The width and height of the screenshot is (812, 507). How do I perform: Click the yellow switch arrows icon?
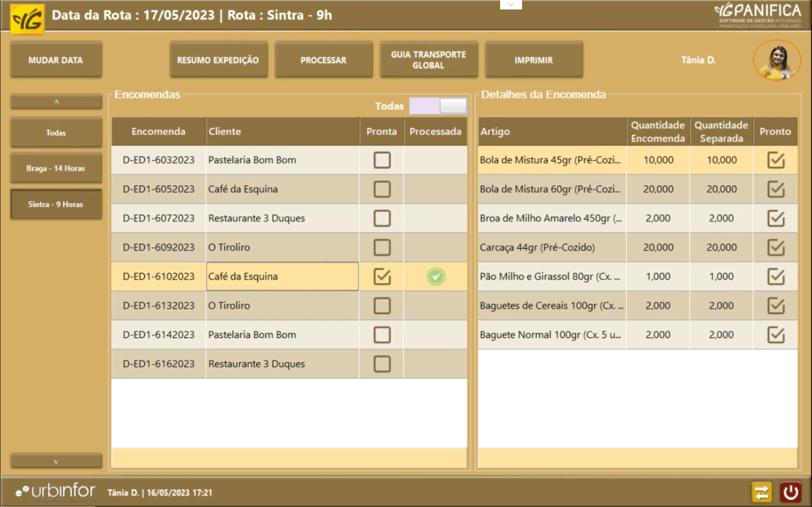tap(761, 492)
